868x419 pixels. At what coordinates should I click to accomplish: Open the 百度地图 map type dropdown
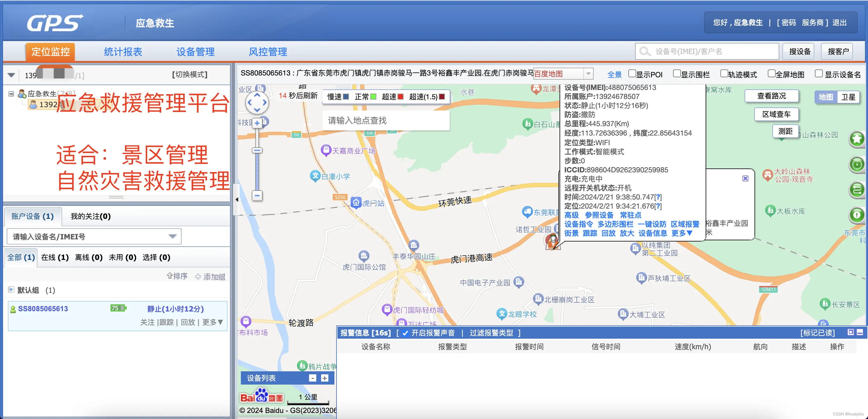click(588, 73)
